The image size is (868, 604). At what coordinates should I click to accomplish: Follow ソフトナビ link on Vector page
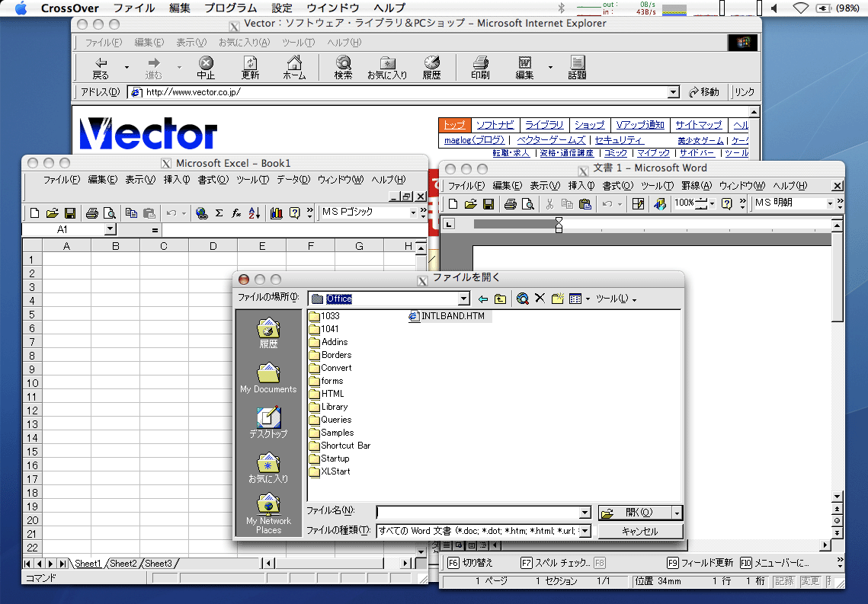495,125
